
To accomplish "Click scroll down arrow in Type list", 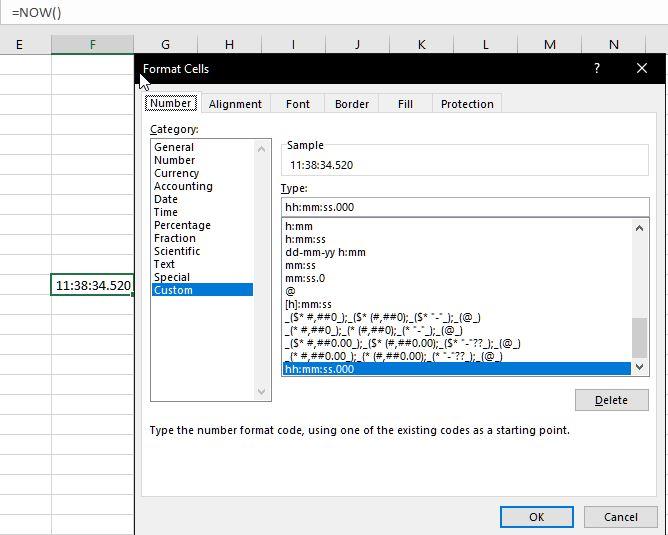I will pyautogui.click(x=639, y=367).
